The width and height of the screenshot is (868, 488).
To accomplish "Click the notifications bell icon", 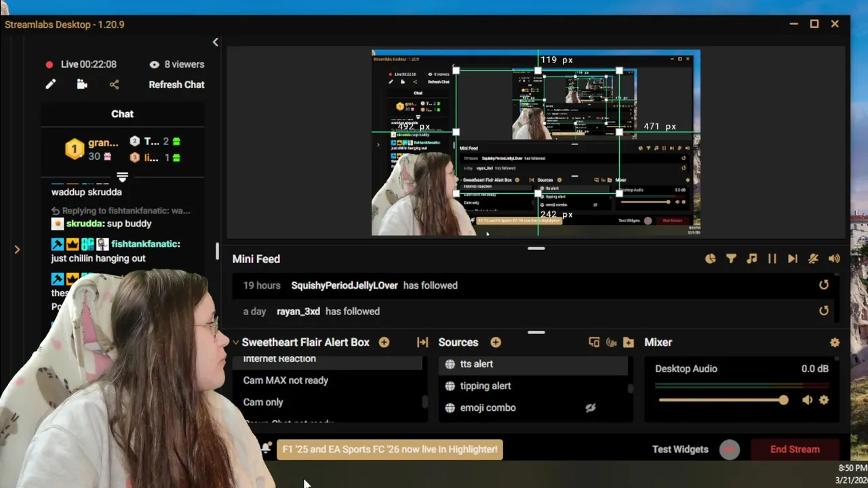I will 266,448.
